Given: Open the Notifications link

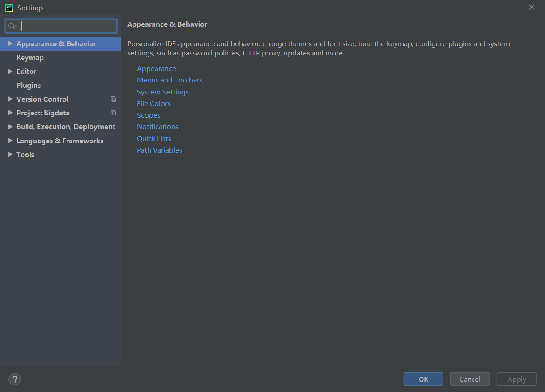Looking at the screenshot, I should point(157,127).
